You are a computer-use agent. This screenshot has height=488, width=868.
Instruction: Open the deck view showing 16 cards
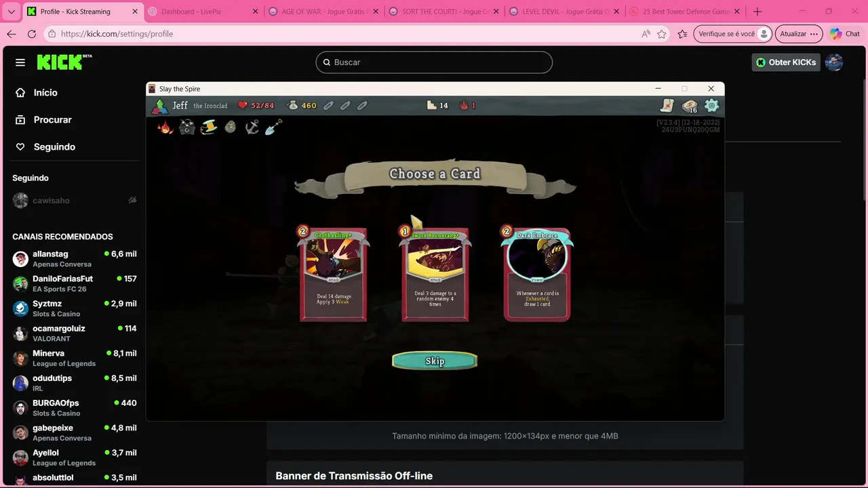[690, 106]
